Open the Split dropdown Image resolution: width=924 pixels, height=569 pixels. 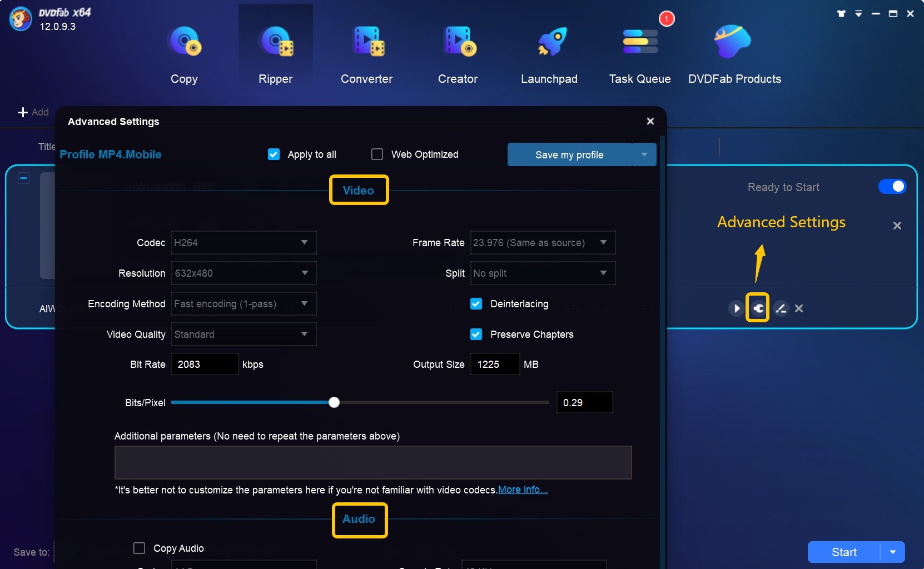543,273
